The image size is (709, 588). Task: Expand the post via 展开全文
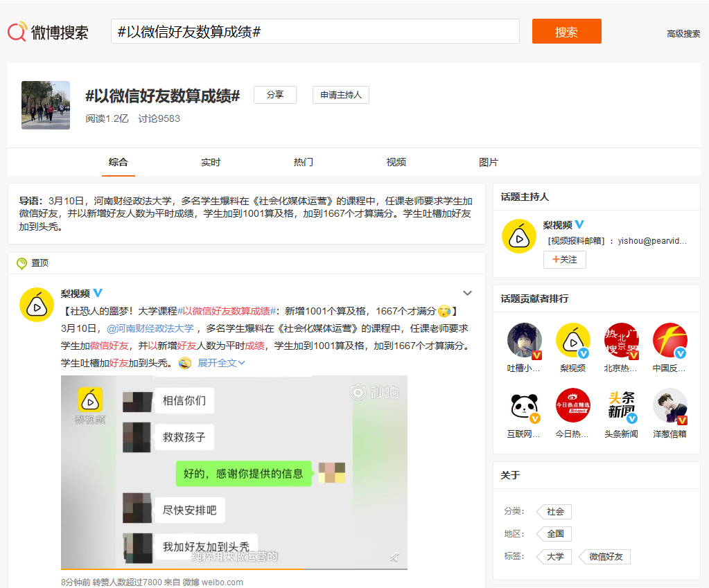pos(221,363)
